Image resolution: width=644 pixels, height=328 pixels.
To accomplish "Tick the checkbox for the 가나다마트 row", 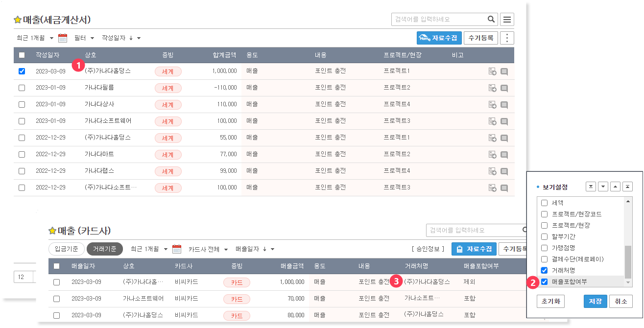I will click(22, 154).
